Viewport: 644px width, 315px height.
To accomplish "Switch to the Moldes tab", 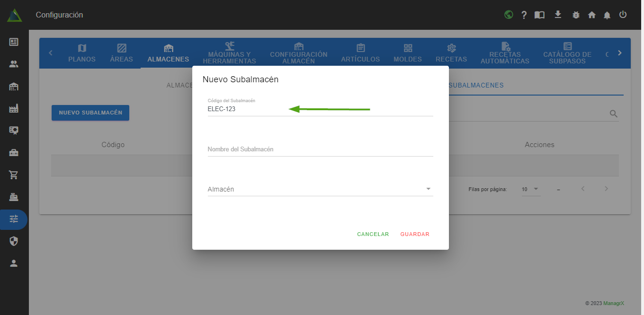I will pyautogui.click(x=408, y=53).
